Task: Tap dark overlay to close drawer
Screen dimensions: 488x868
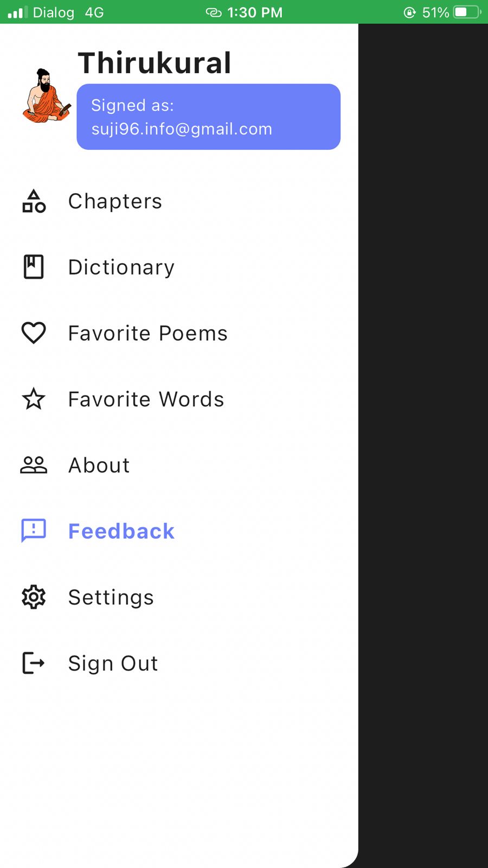Action: pyautogui.click(x=423, y=445)
